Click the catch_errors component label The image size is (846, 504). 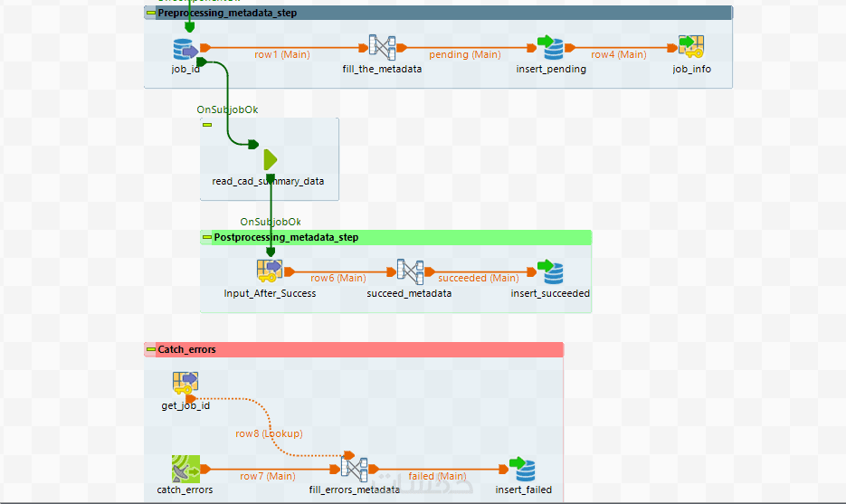(x=185, y=490)
